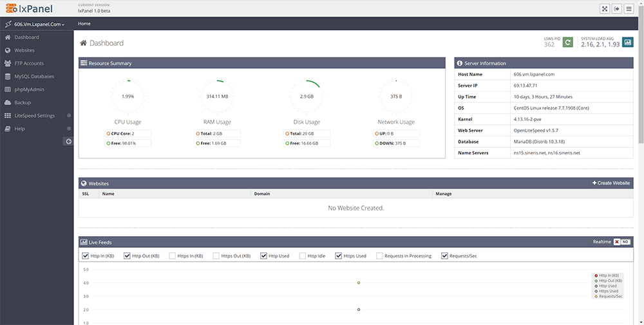Click 'No Website Created.' message
The height and width of the screenshot is (325, 644).
[355, 208]
